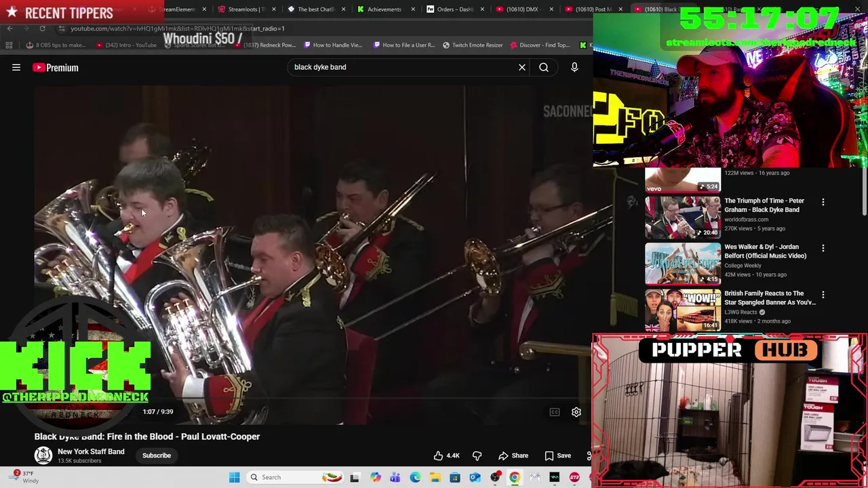Screen dimensions: 868x488
Task: Open New York Staff Band channel avatar
Action: [43, 455]
